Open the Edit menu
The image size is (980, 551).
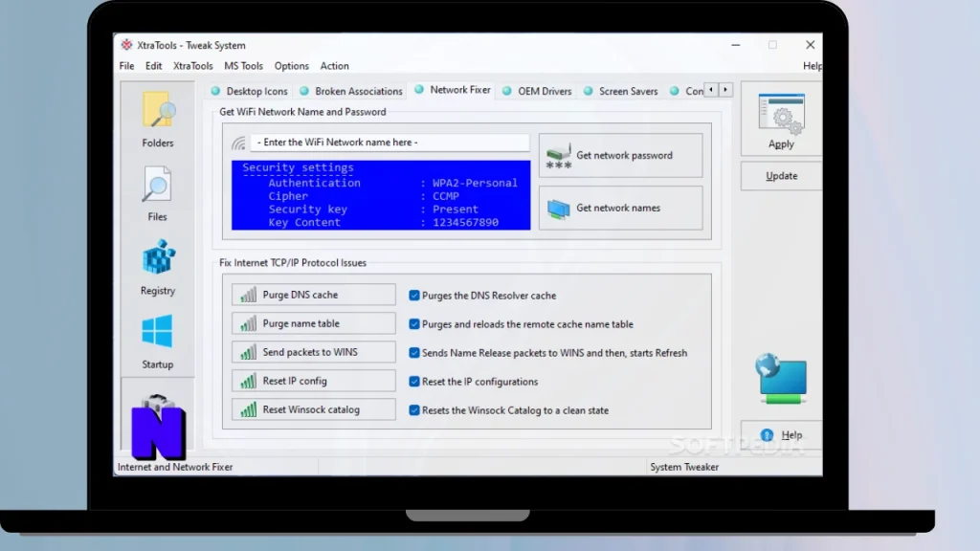[x=153, y=66]
